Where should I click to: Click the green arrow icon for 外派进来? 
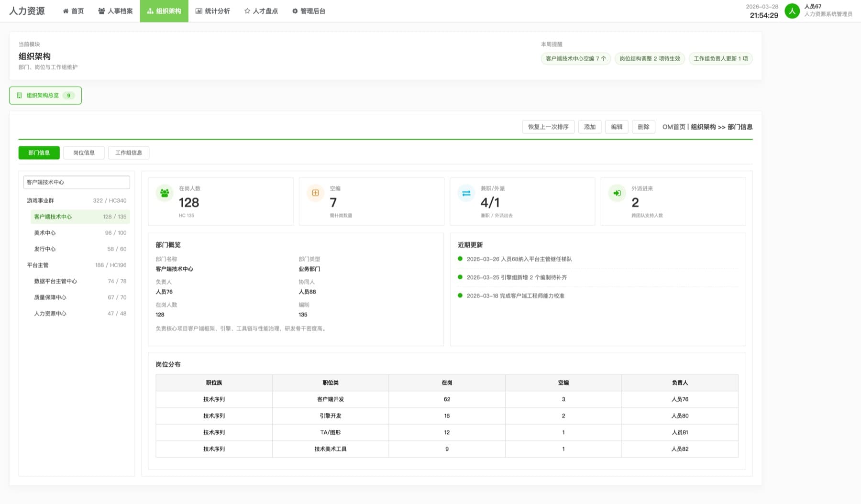pyautogui.click(x=617, y=193)
